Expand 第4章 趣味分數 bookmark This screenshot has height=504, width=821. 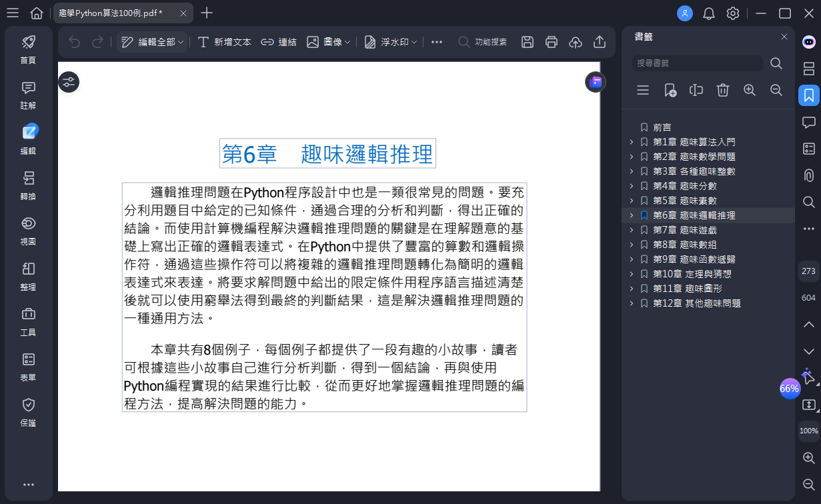[632, 186]
